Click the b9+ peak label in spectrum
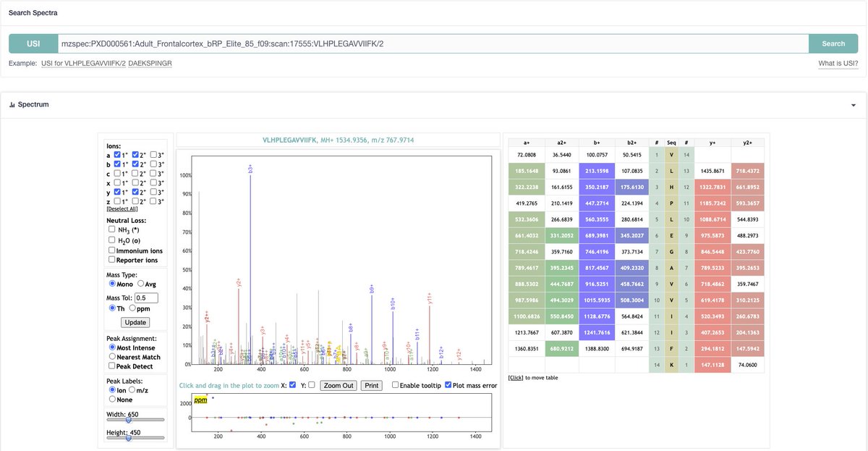 pyautogui.click(x=372, y=290)
